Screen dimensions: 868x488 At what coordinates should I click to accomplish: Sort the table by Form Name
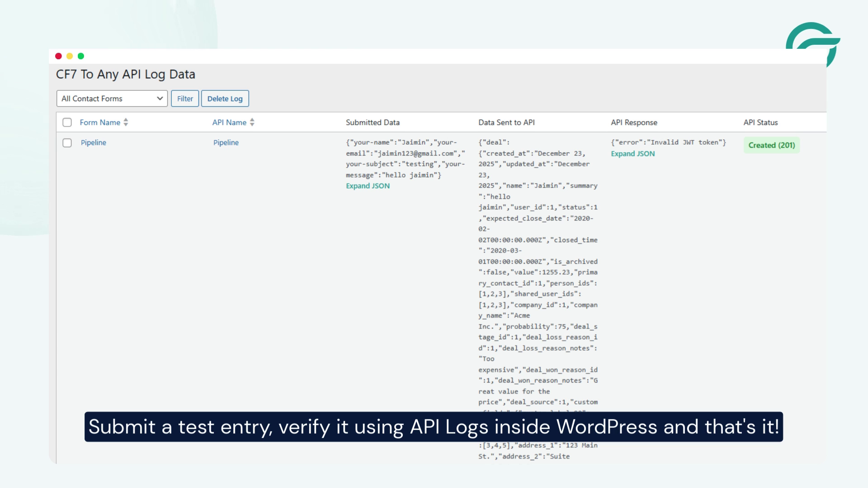tap(100, 122)
